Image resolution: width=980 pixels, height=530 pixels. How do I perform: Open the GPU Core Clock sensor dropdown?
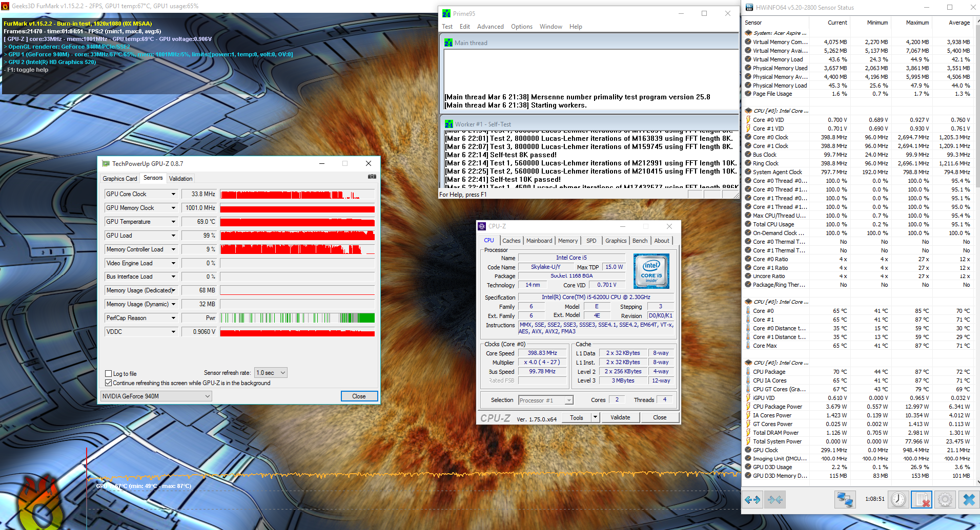click(x=173, y=194)
